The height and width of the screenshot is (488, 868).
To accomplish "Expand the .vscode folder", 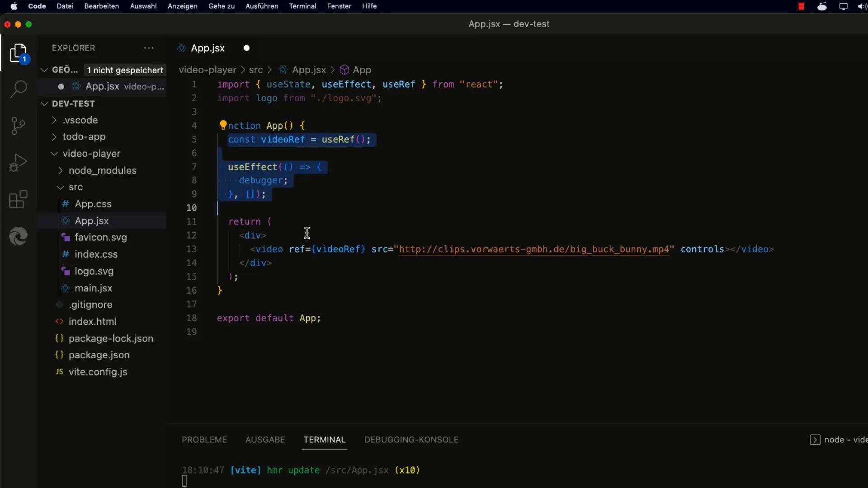I will click(x=54, y=120).
